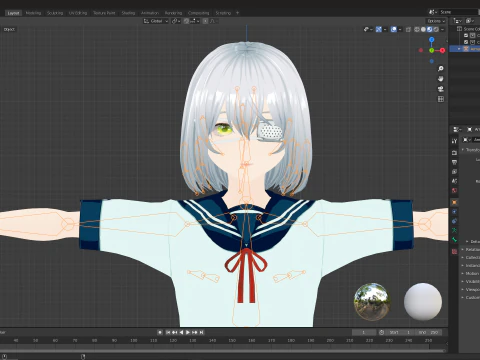Open the outliner editor type dropdown

[x=457, y=21]
